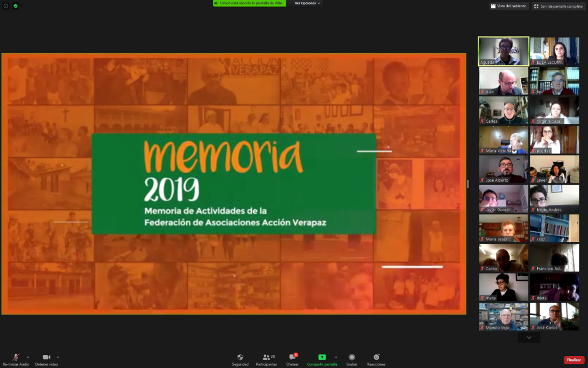Select ELSA LECUM... video thumbnail
Screen dimensions: 588x368
pyautogui.click(x=554, y=51)
